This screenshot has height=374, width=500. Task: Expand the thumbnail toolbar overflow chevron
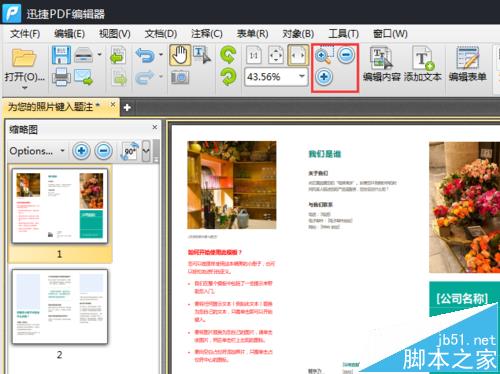tap(146, 151)
